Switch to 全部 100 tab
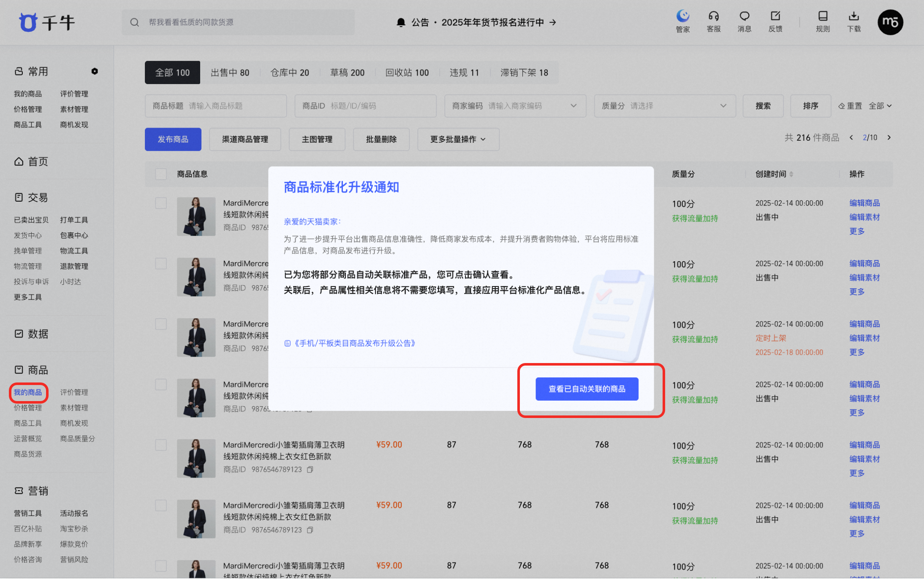924x579 pixels. 172,72
